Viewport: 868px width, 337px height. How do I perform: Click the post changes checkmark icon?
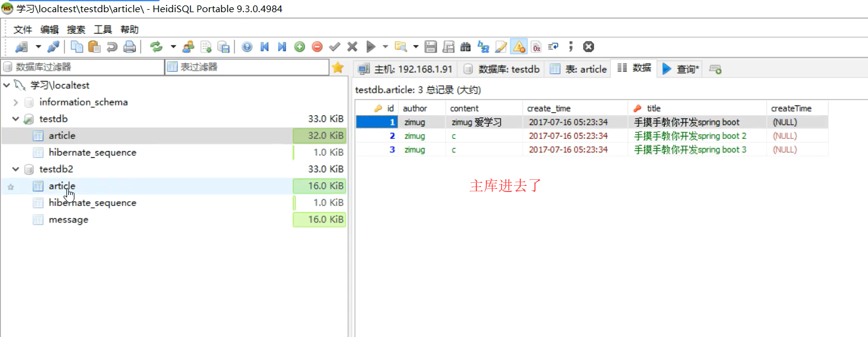click(x=334, y=46)
